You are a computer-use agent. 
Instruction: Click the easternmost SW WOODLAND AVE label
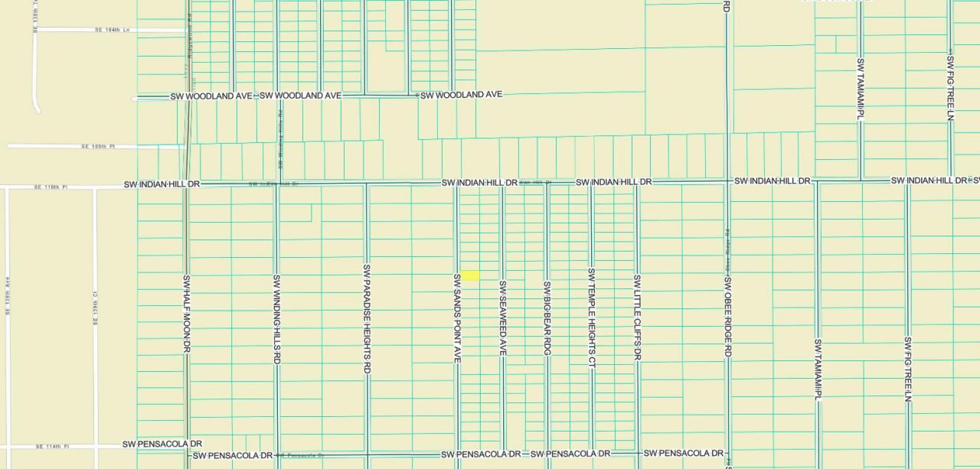pyautogui.click(x=461, y=95)
